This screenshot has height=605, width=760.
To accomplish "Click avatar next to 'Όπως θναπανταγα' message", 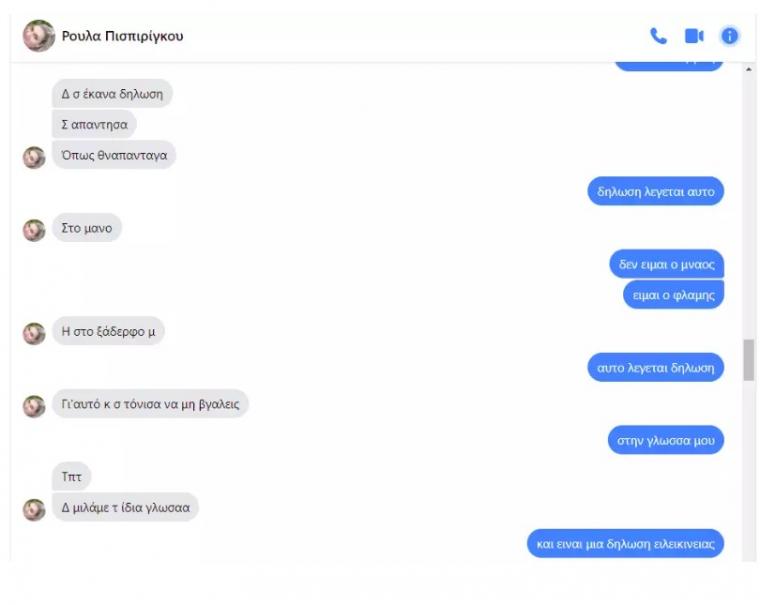I will [34, 158].
